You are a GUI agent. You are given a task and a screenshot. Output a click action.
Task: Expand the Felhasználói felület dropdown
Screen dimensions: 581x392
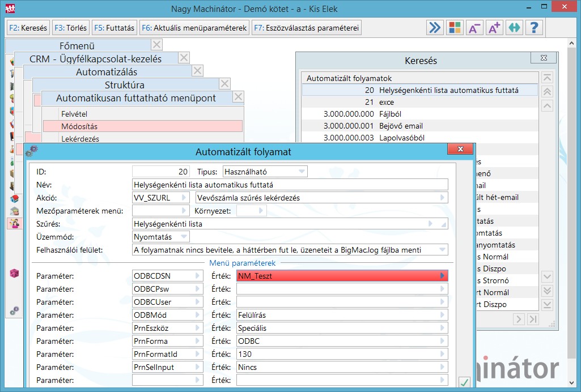[442, 250]
